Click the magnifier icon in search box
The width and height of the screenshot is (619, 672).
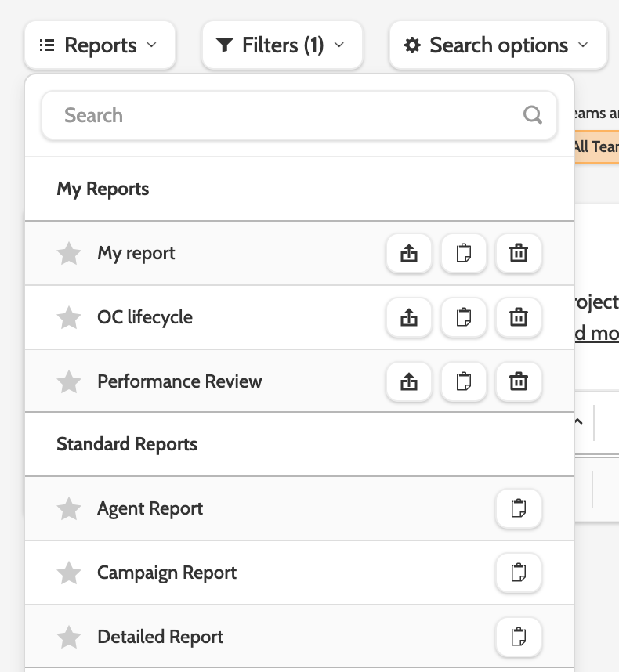pos(533,115)
